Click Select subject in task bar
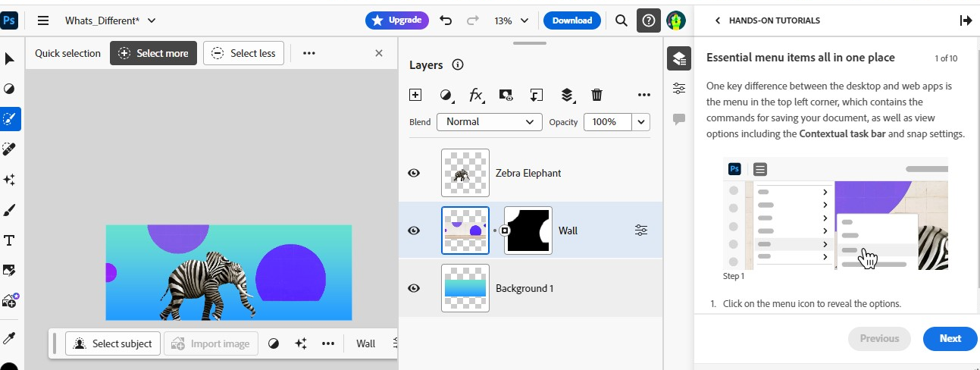 click(113, 343)
